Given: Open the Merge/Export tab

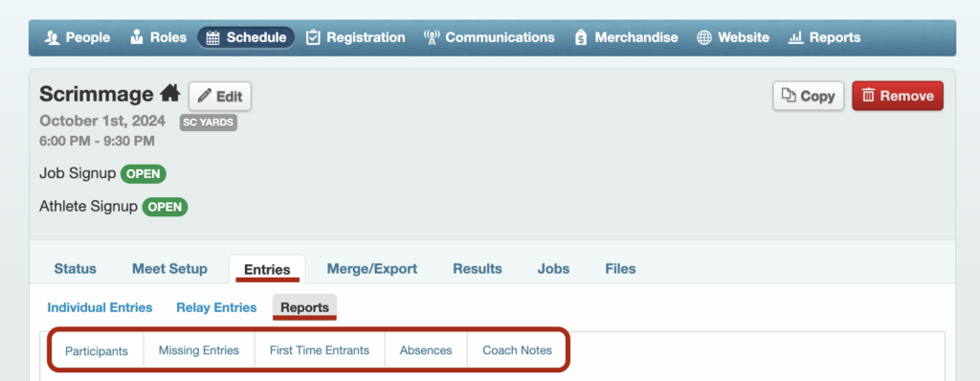Looking at the screenshot, I should pyautogui.click(x=372, y=269).
